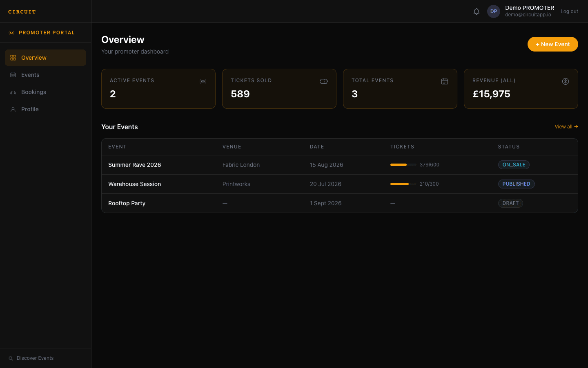Click the 210/300 tickets count

point(429,184)
